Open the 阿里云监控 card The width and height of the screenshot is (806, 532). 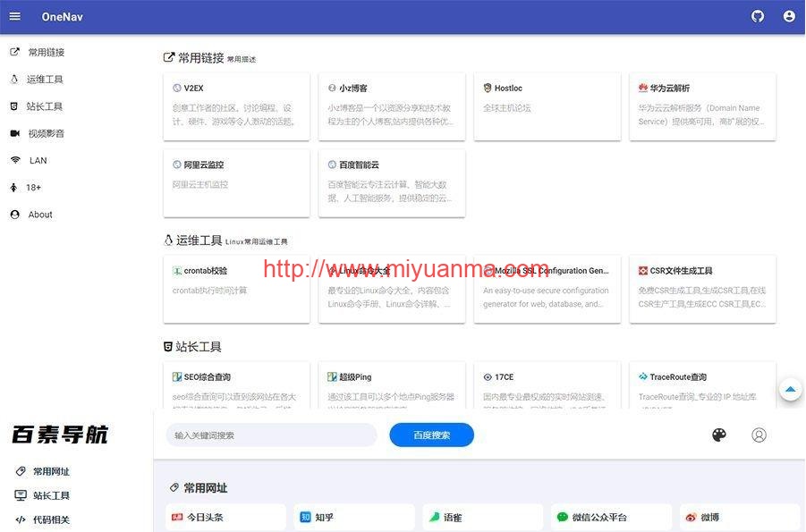coord(236,183)
